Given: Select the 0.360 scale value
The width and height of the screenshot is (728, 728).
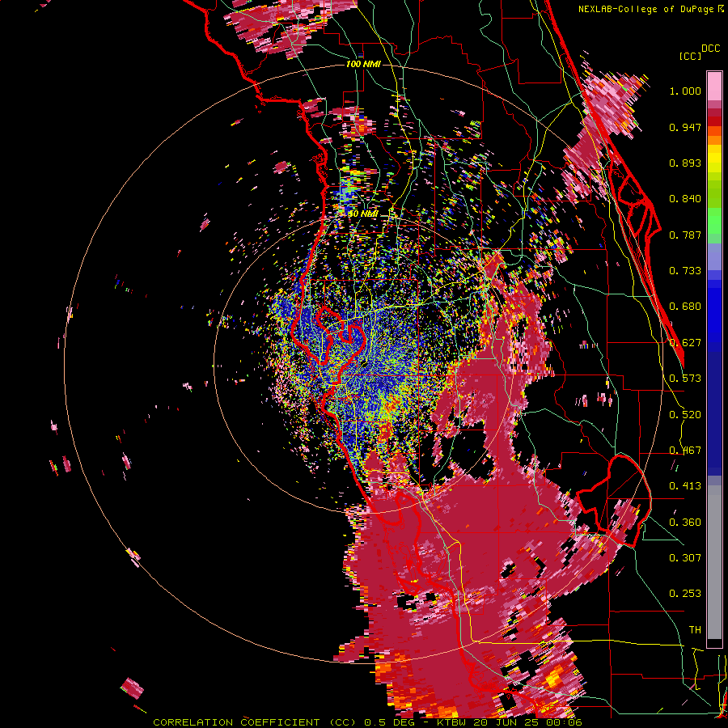Looking at the screenshot, I should point(685,523).
